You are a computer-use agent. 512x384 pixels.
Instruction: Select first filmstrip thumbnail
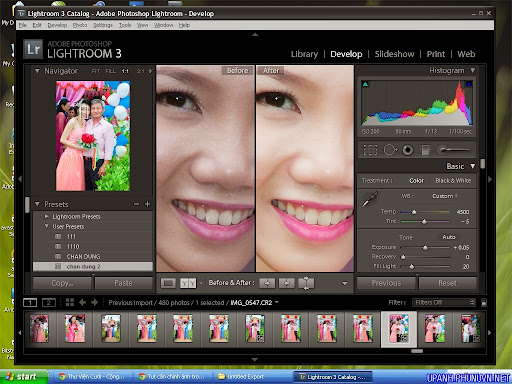coord(39,329)
